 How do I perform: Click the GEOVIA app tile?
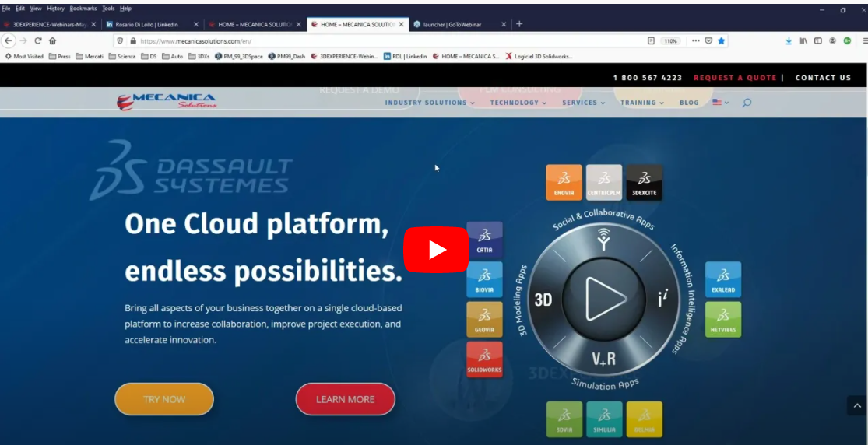coord(484,320)
